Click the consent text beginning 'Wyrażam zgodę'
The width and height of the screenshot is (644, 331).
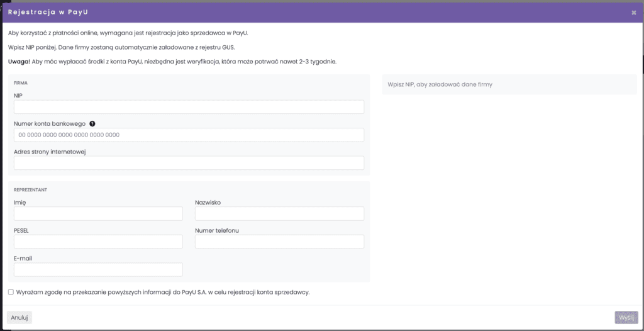coord(164,292)
